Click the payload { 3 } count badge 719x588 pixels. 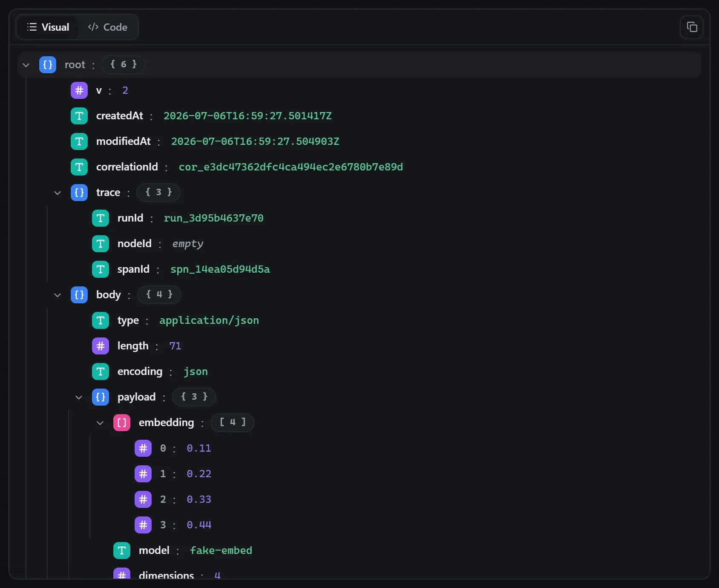[194, 397]
